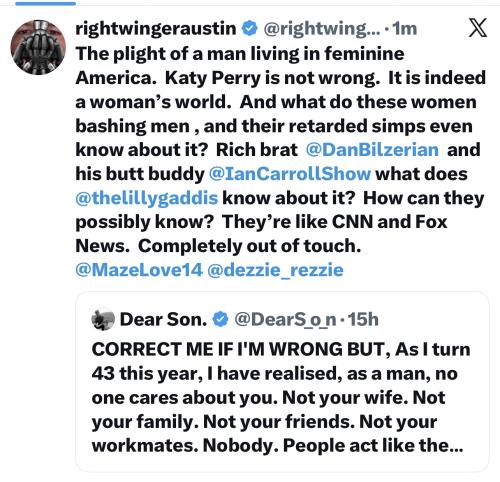Click the blue tab indicator bar at top
The height and width of the screenshot is (482, 500).
pos(46,4)
